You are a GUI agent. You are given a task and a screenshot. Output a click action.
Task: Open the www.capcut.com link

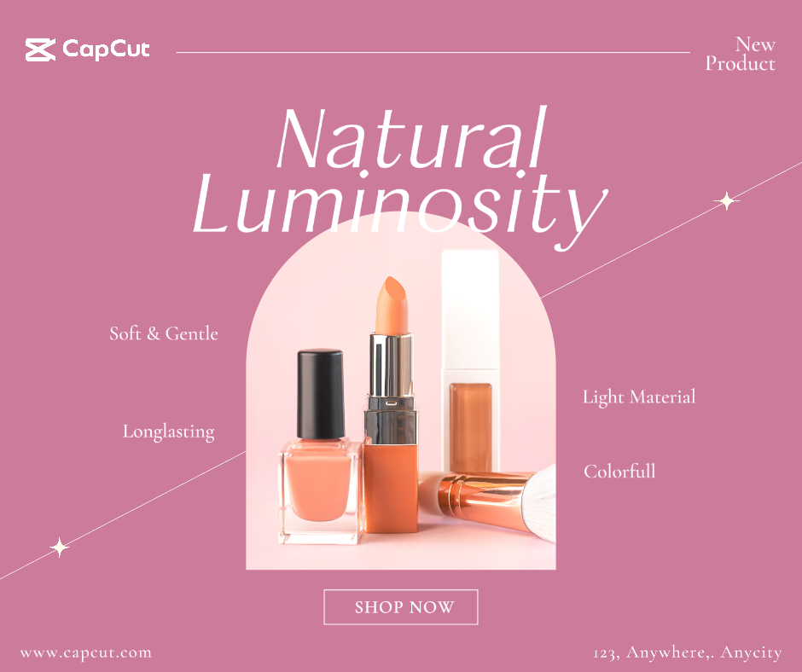point(86,653)
